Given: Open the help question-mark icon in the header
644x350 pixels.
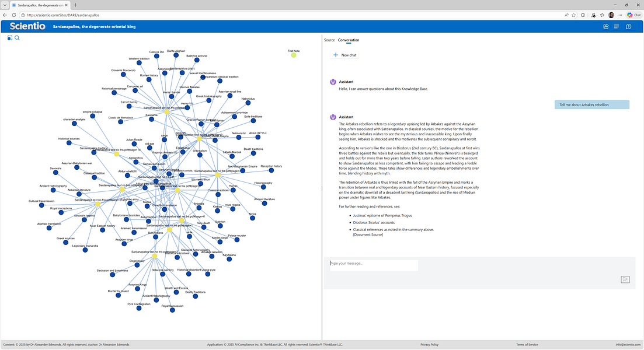Looking at the screenshot, I should 628,26.
